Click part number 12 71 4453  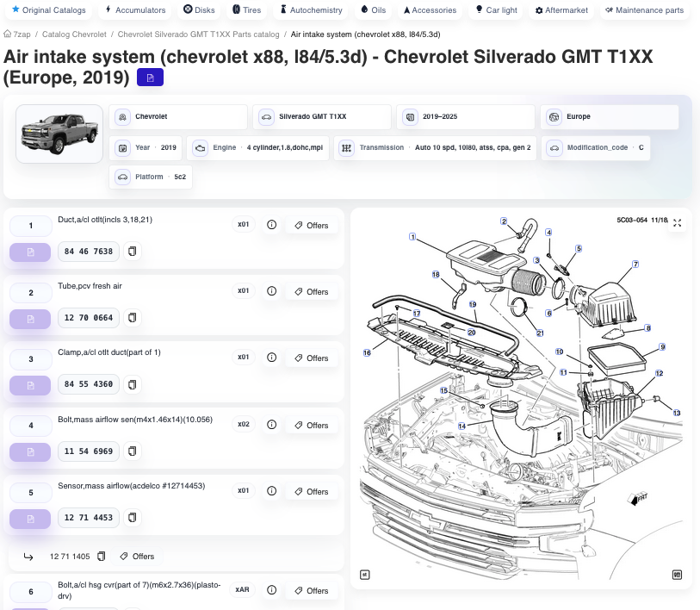point(89,518)
